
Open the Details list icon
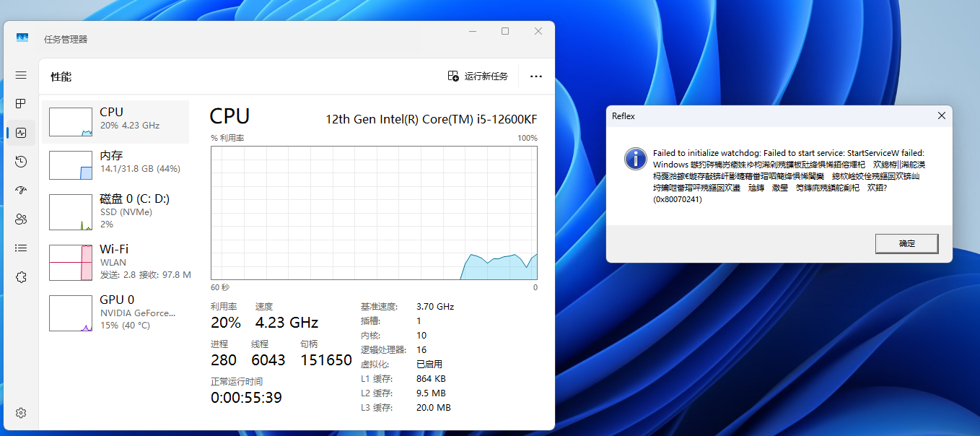[21, 248]
